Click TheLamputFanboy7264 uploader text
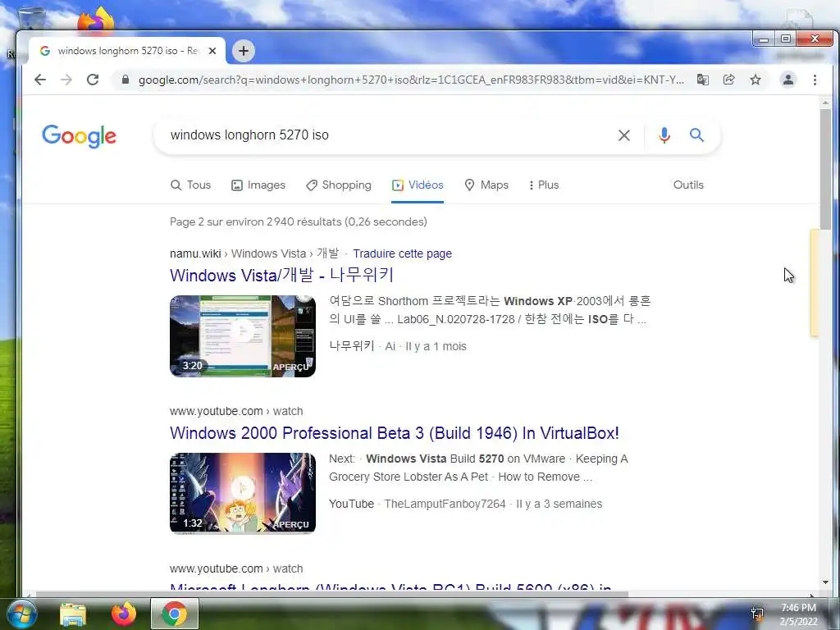This screenshot has height=630, width=840. pyautogui.click(x=445, y=504)
